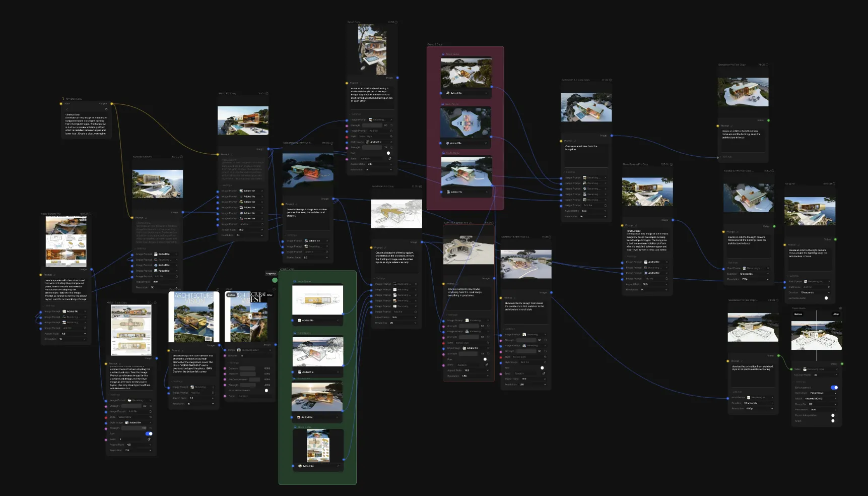Image resolution: width=868 pixels, height=496 pixels.
Task: Toggle Enhancement switch in Topaz Video node
Action: 834,388
